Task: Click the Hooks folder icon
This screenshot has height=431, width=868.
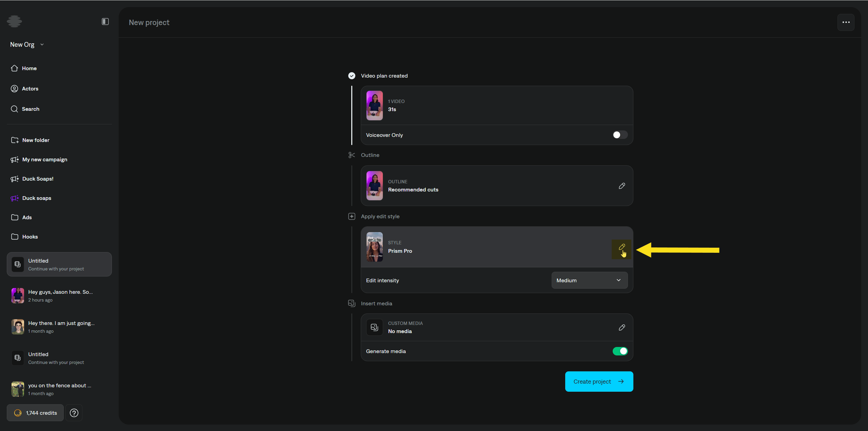Action: coord(15,237)
